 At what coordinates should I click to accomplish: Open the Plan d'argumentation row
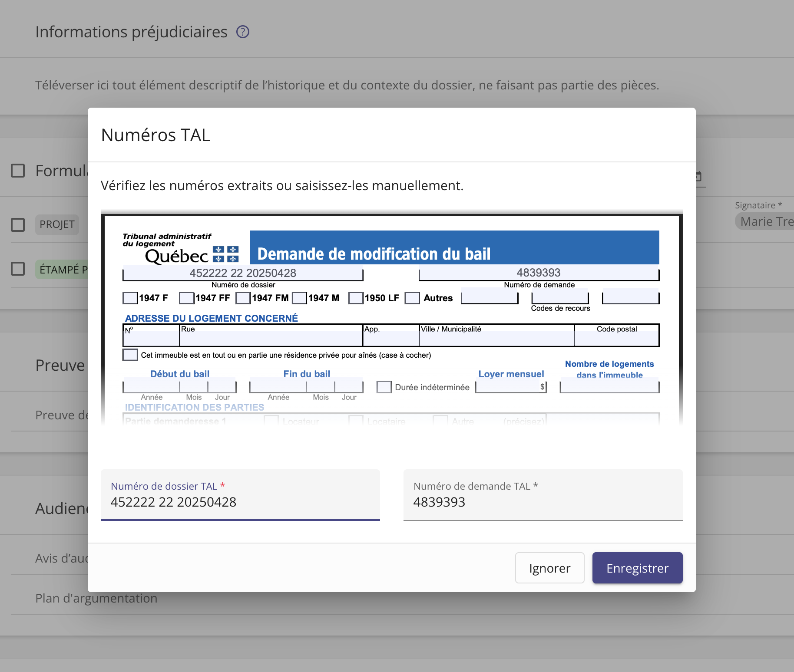pos(96,598)
